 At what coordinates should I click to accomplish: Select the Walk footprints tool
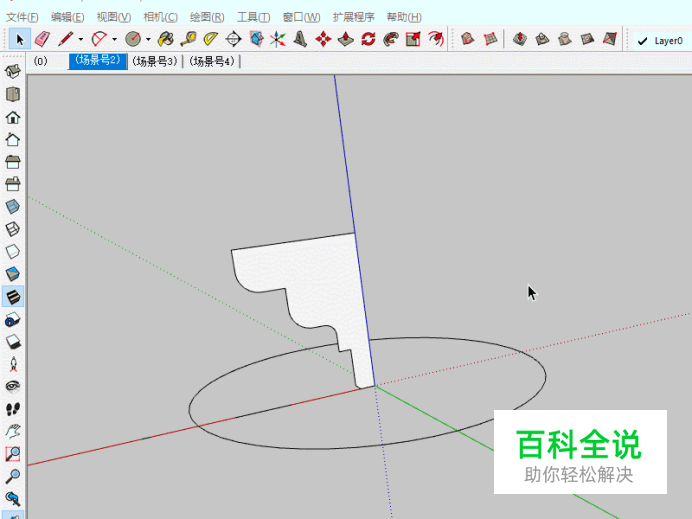coord(13,409)
